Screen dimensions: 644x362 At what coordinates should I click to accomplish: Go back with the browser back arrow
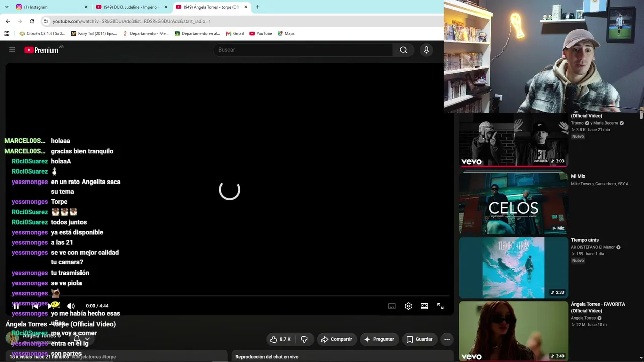(x=8, y=21)
